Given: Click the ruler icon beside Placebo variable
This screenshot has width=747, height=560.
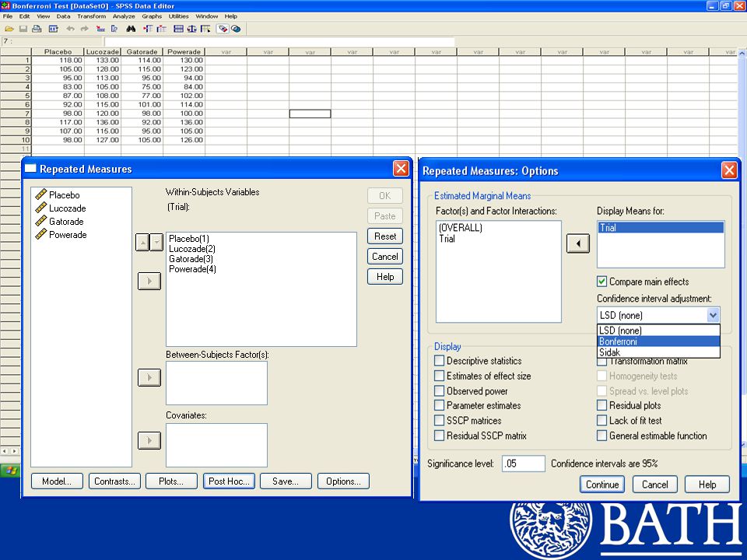Looking at the screenshot, I should 41,194.
